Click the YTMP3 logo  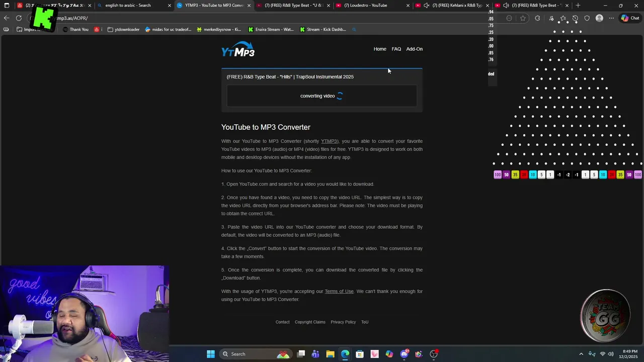click(238, 49)
